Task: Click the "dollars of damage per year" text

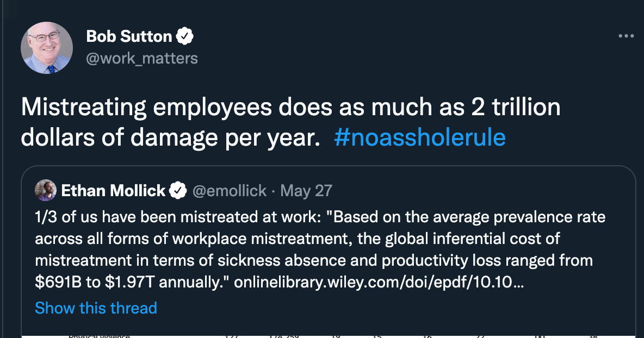Action: (170, 137)
